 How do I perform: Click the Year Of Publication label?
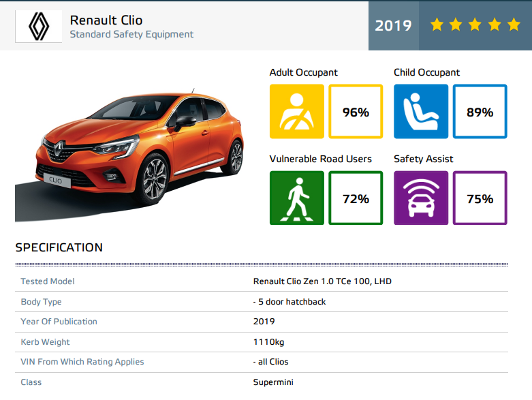pos(59,321)
